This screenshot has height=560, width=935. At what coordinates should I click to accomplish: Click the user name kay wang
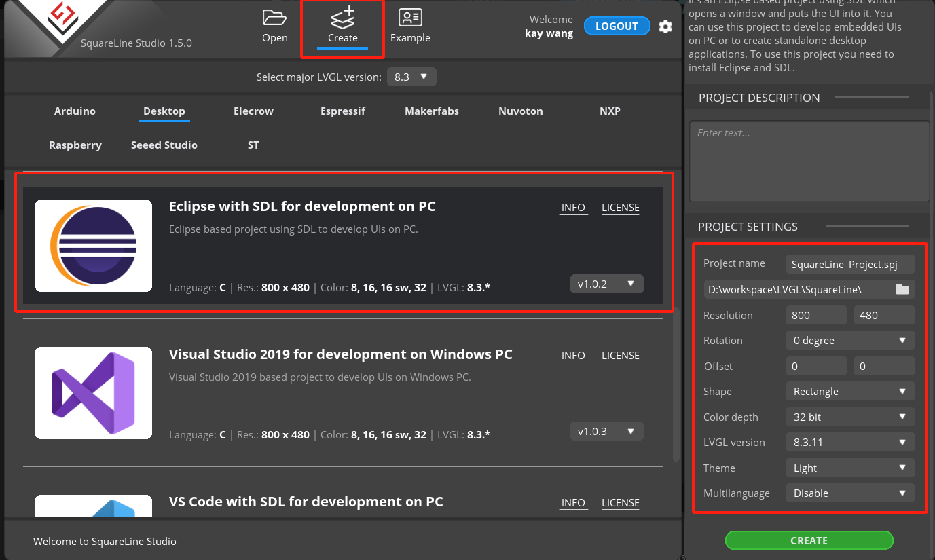pos(549,33)
